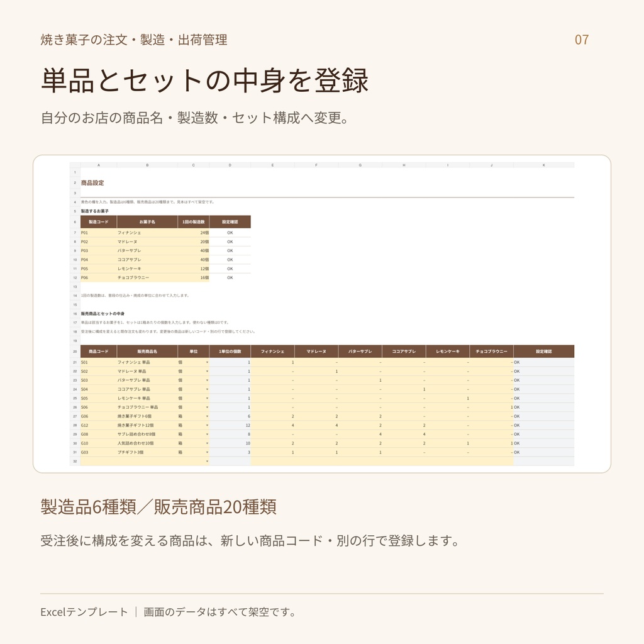Screen dimensions: 644x644
Task: Select the 12個 quantity for レモンケーキ
Action: [194, 269]
